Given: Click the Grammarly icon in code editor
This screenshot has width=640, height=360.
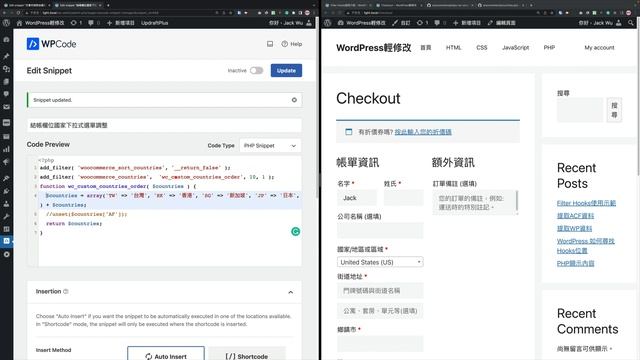Looking at the screenshot, I should coord(296,232).
